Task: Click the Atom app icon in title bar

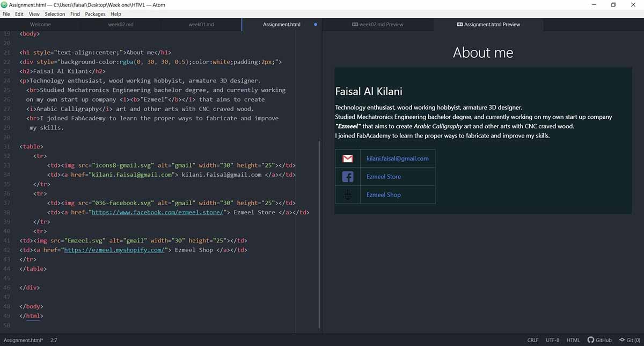Action: click(x=4, y=5)
